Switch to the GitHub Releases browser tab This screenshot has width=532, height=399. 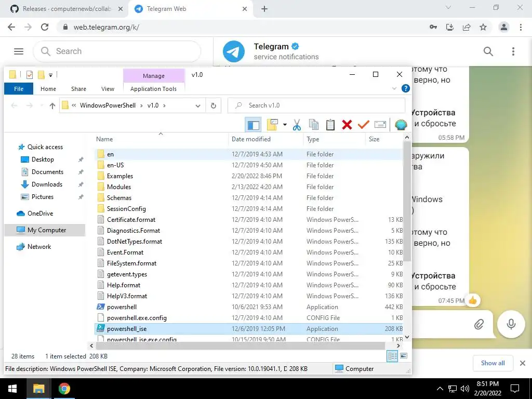(x=66, y=9)
